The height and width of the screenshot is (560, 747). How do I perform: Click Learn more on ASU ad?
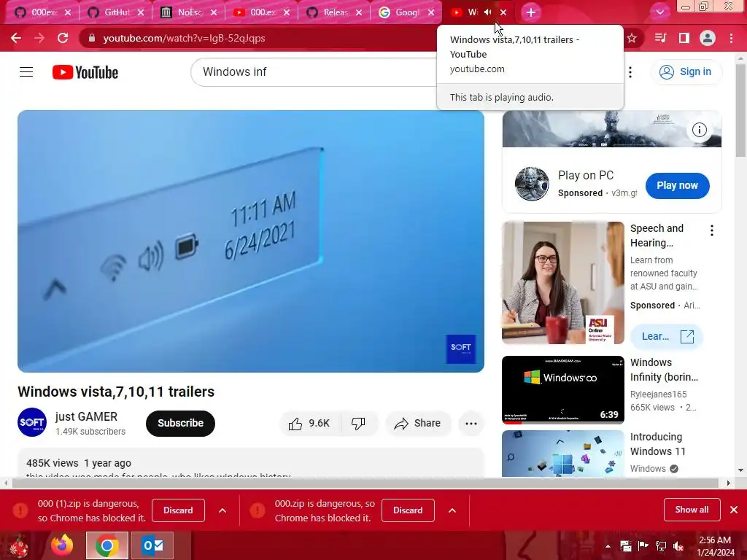click(667, 336)
